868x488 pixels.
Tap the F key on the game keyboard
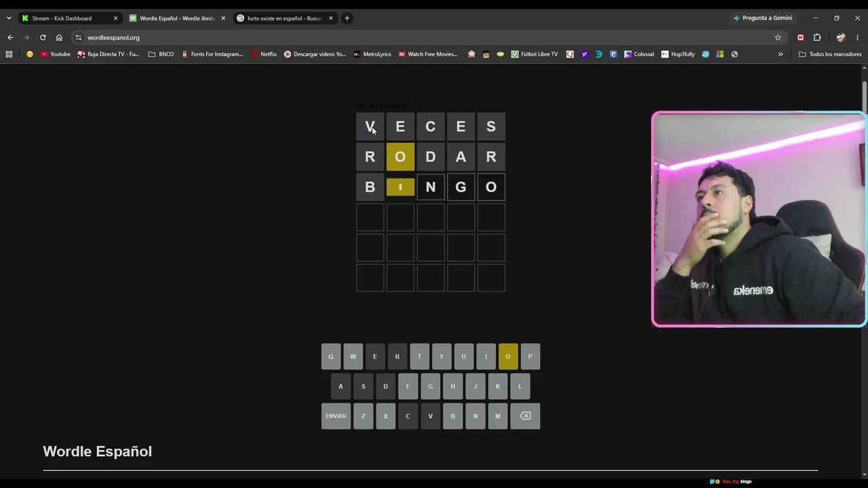click(x=408, y=386)
